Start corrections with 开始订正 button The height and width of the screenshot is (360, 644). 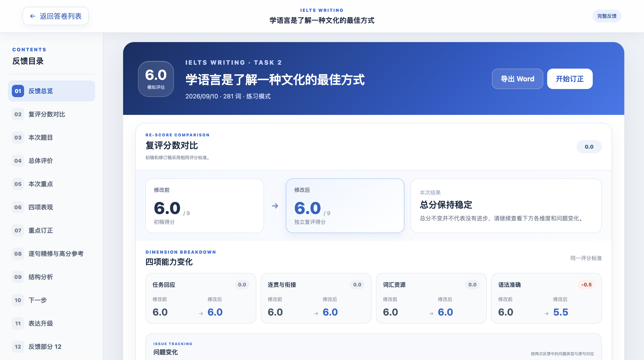tap(570, 79)
